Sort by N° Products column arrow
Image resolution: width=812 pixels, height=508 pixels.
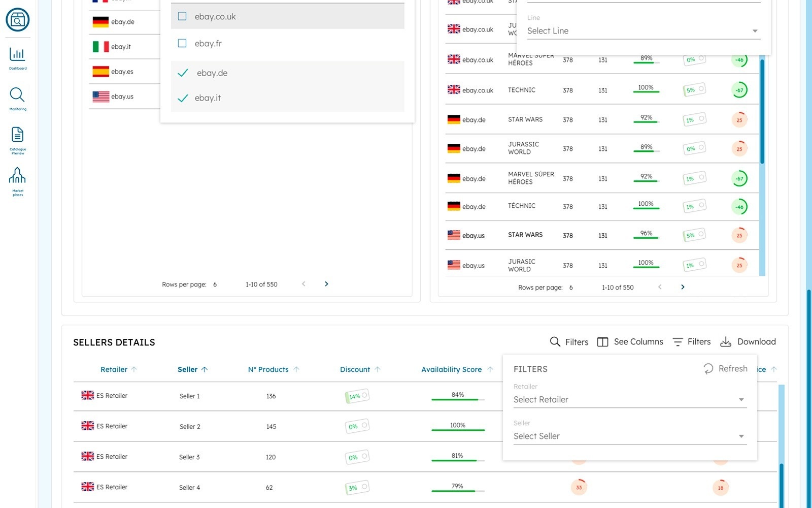tap(296, 369)
